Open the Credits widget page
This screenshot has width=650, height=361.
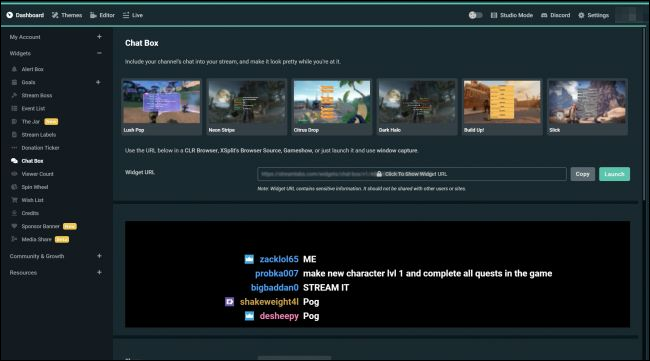tap(30, 213)
